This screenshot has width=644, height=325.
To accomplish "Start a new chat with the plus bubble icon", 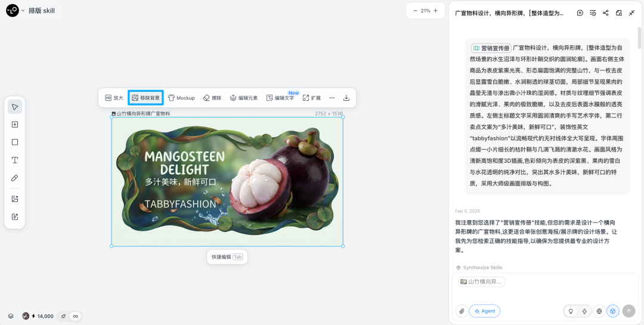I will (580, 13).
